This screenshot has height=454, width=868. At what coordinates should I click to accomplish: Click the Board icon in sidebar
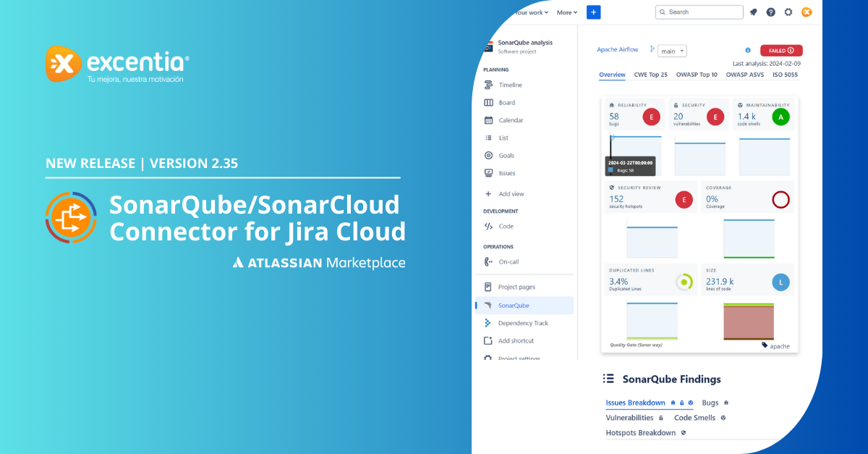pyautogui.click(x=489, y=102)
